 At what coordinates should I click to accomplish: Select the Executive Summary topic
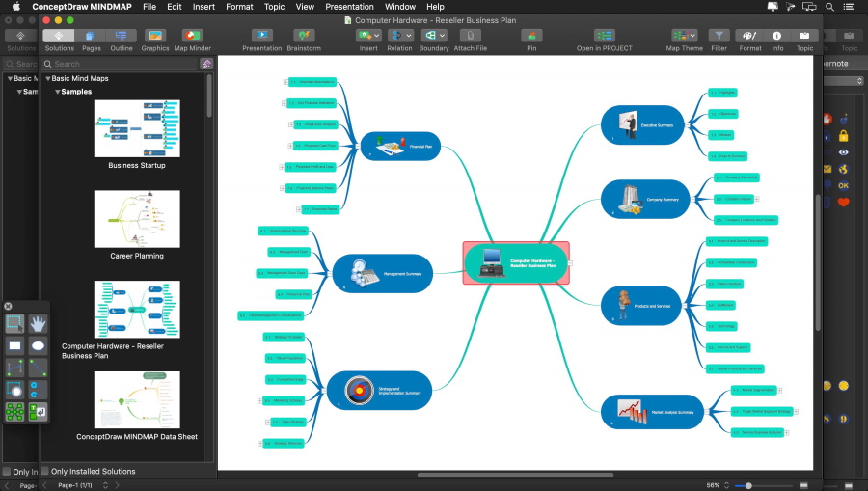[x=642, y=125]
